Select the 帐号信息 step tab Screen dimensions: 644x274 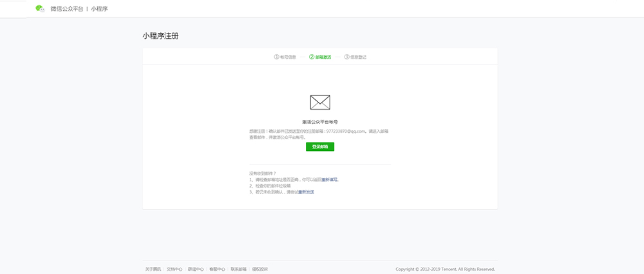pos(288,57)
